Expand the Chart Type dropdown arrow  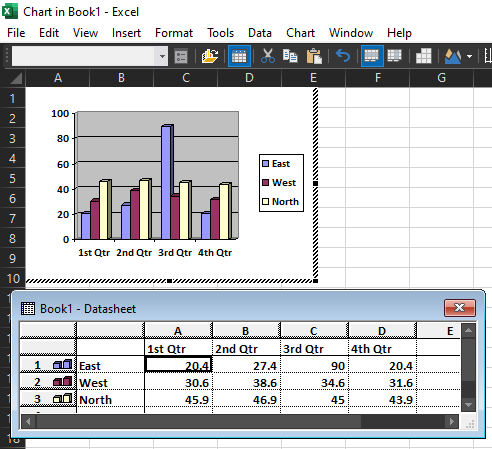469,56
